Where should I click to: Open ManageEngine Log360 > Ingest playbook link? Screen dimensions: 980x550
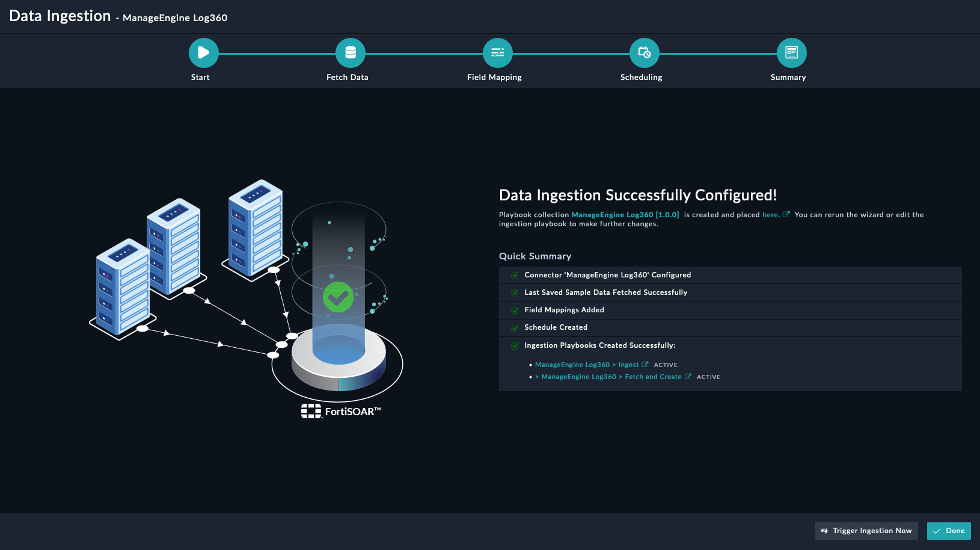coord(587,365)
